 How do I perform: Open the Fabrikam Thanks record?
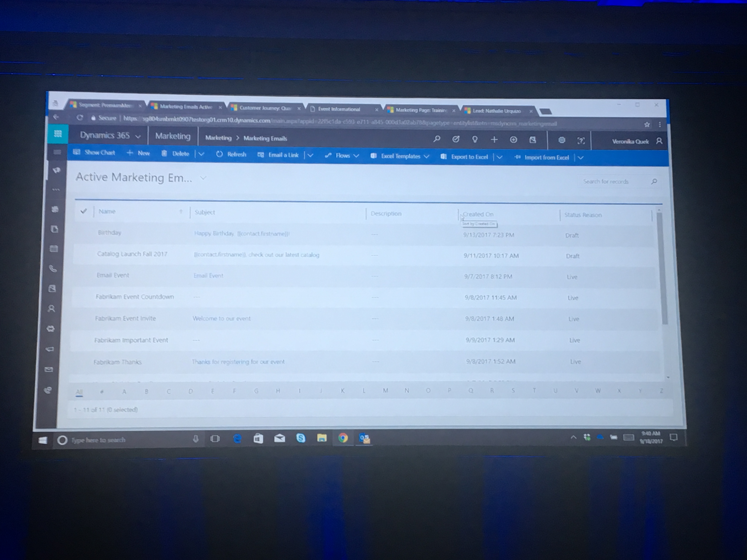point(117,362)
